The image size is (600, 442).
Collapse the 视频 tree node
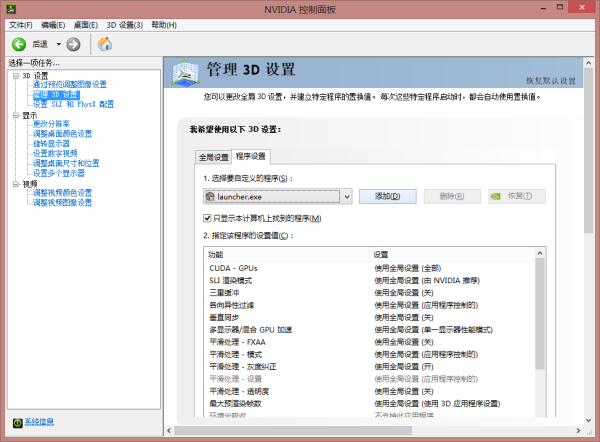(x=16, y=184)
